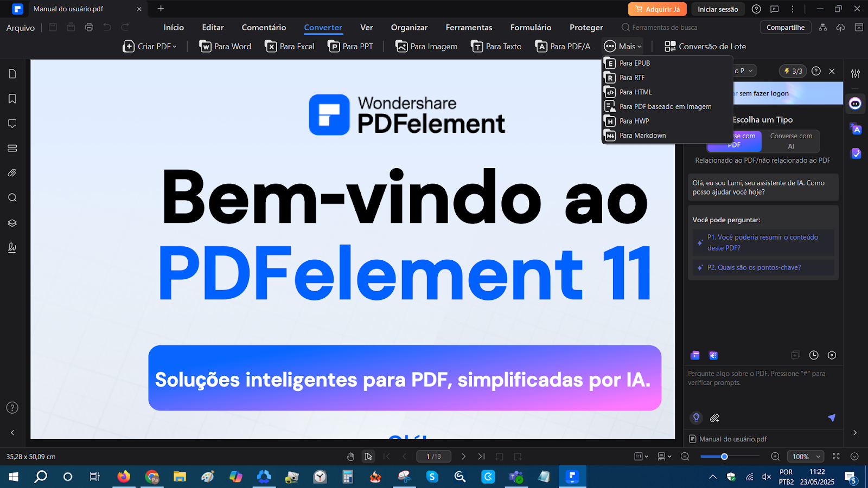Expand the Criar PDF dropdown

(150, 47)
